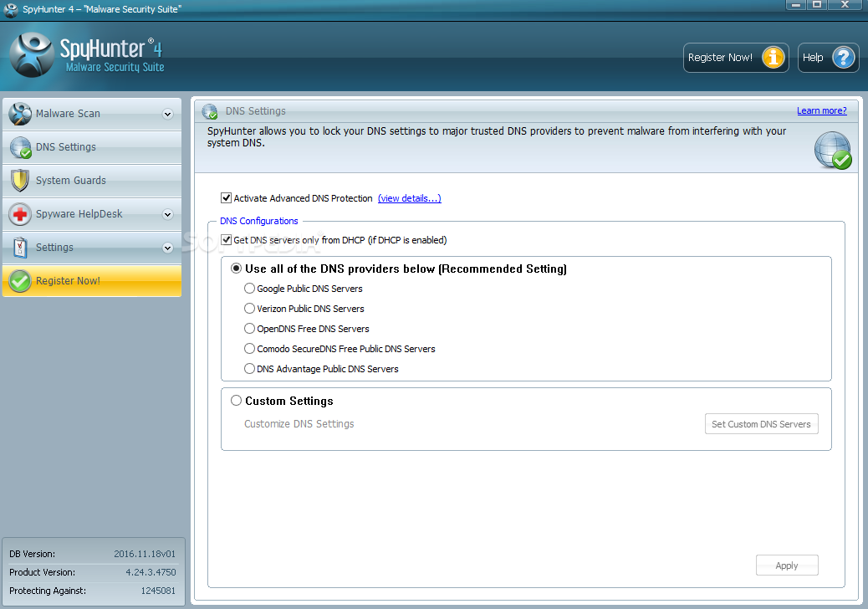
Task: Close the SpyHunter window
Action: pyautogui.click(x=845, y=4)
